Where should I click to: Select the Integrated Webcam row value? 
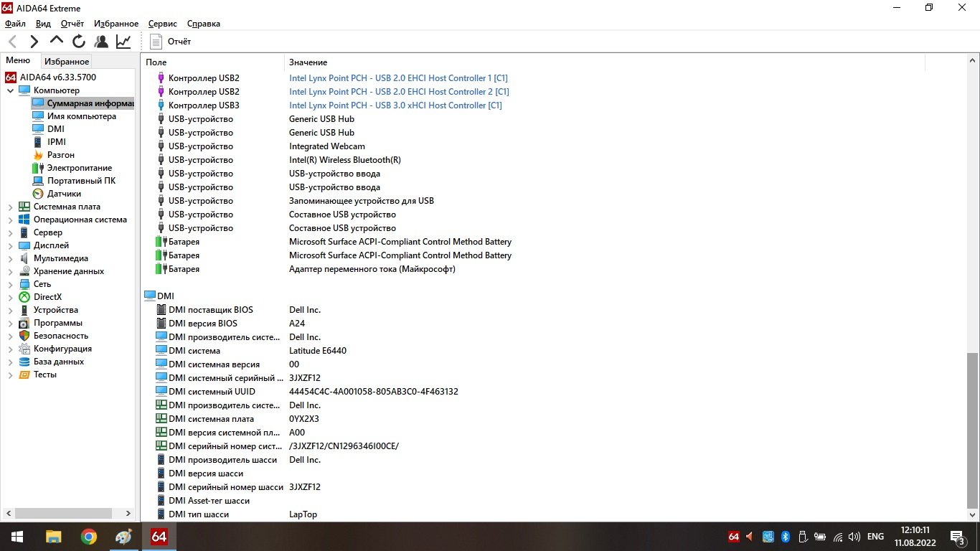(x=327, y=146)
